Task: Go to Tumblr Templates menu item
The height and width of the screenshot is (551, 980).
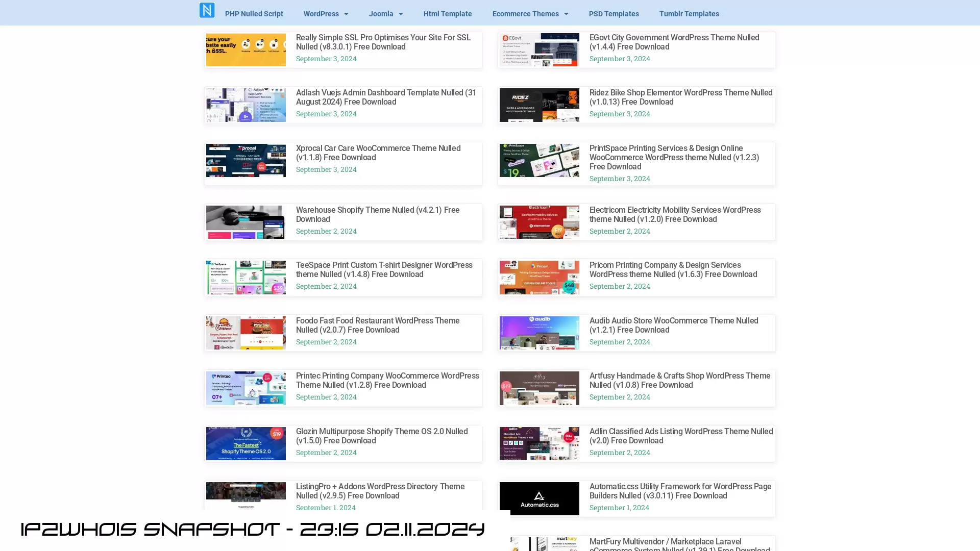Action: (x=689, y=14)
